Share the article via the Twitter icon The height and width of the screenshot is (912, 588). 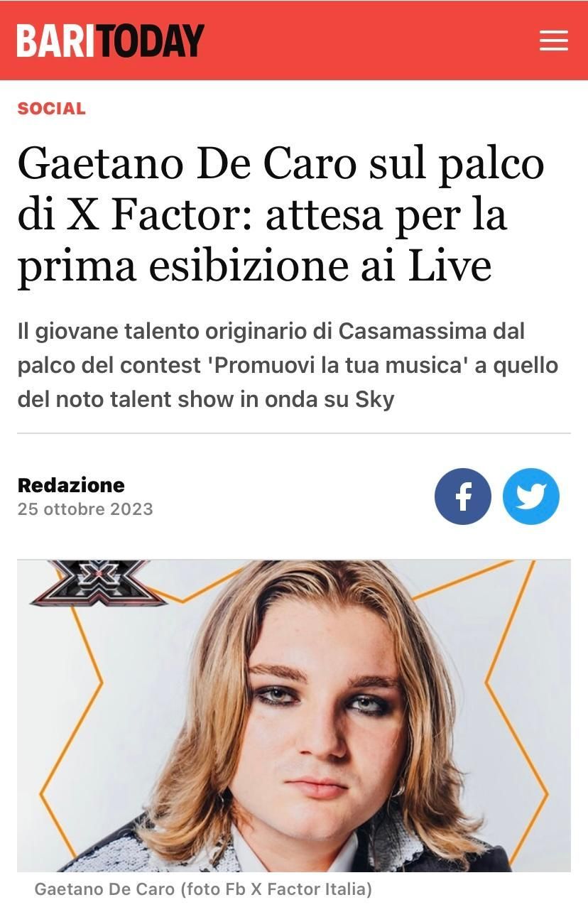tap(531, 496)
